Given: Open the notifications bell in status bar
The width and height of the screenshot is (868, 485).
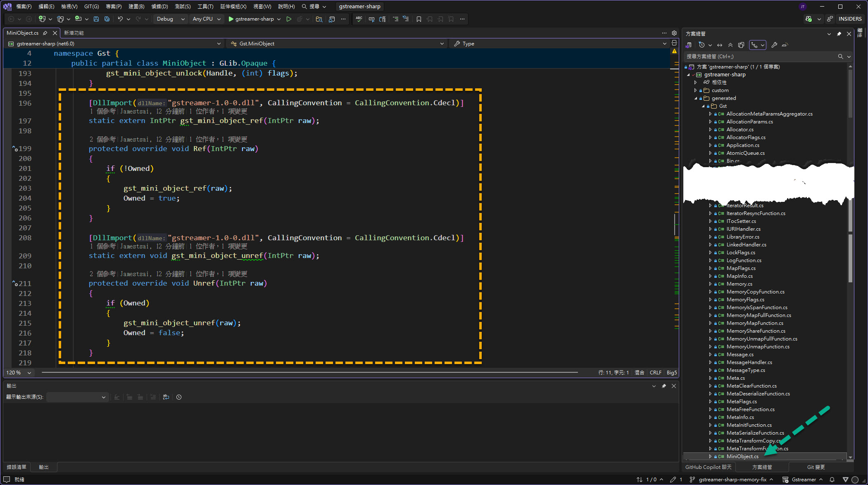Looking at the screenshot, I should (832, 480).
